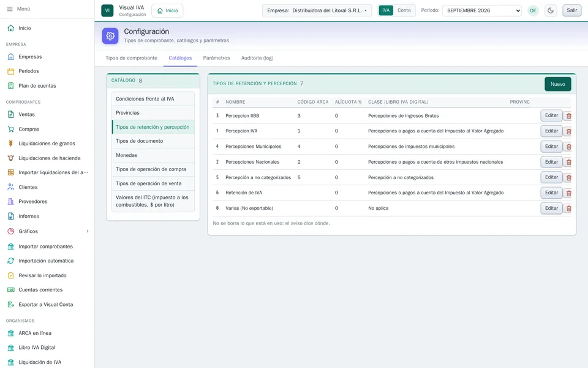Click the Inicio button in header
Viewport: 588px width, 368px height.
[167, 10]
